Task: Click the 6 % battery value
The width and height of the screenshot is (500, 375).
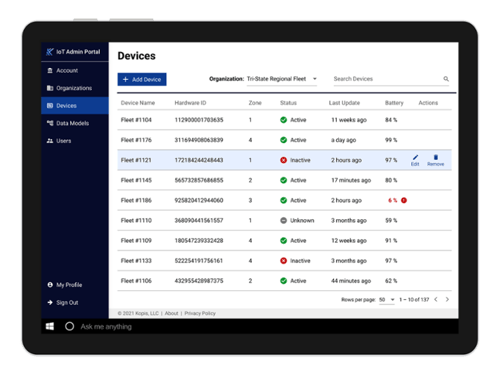Action: point(393,200)
